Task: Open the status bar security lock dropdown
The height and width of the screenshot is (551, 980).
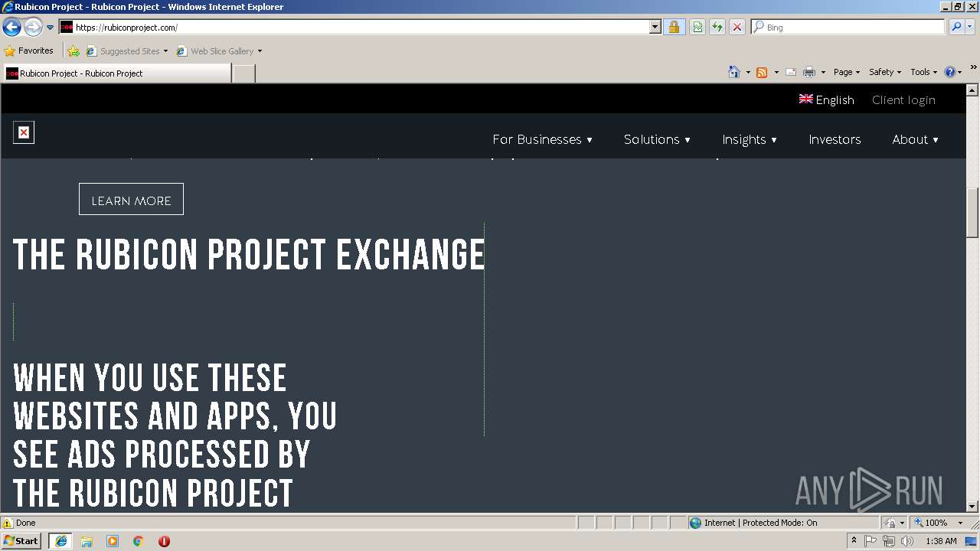Action: [894, 523]
